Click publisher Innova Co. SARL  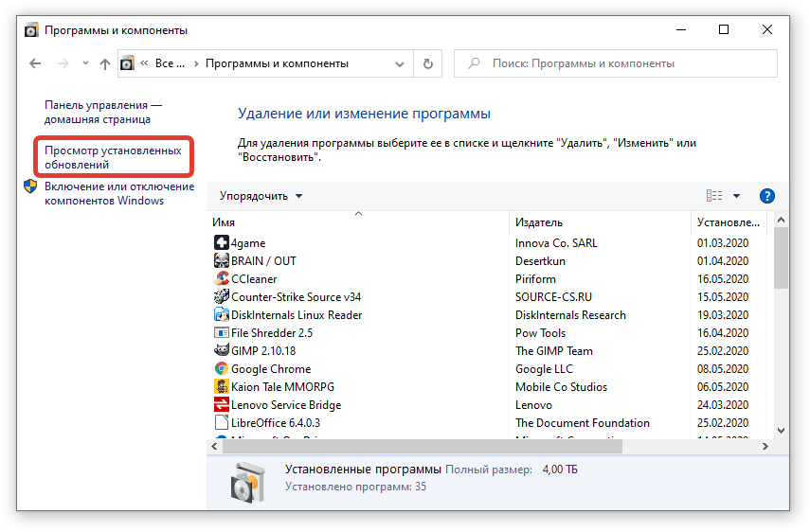pos(556,243)
